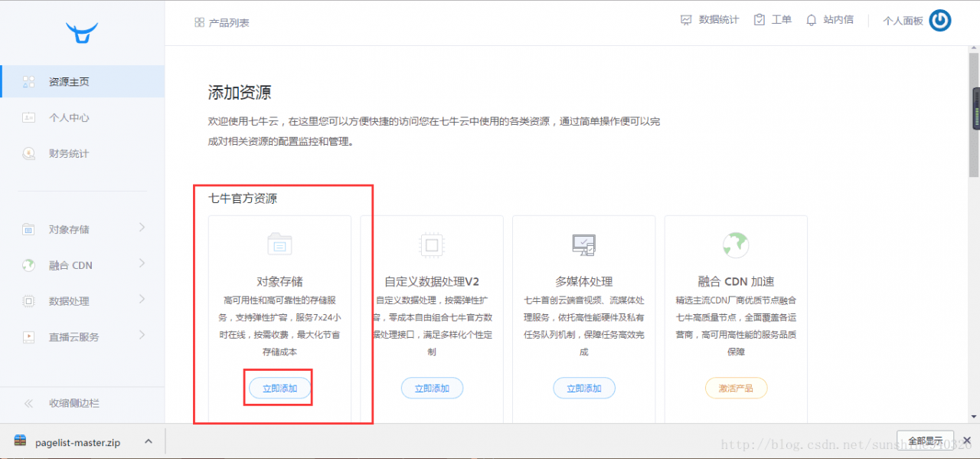Click the 对象存储 card title
980x459 pixels.
(279, 281)
